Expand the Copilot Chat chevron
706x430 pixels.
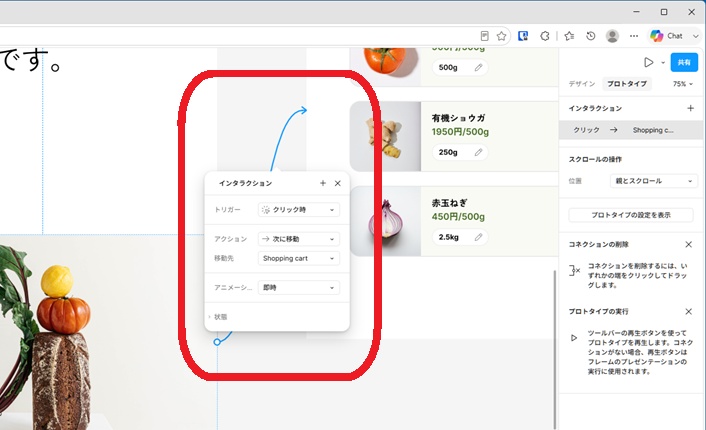696,36
